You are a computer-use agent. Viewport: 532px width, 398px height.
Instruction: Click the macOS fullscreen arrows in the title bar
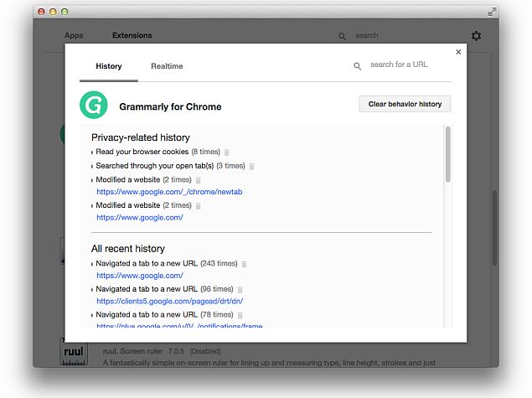click(x=490, y=12)
